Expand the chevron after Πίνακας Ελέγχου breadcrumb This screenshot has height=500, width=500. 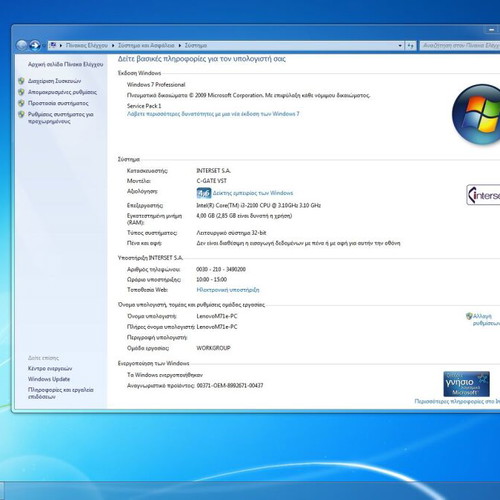[x=113, y=45]
